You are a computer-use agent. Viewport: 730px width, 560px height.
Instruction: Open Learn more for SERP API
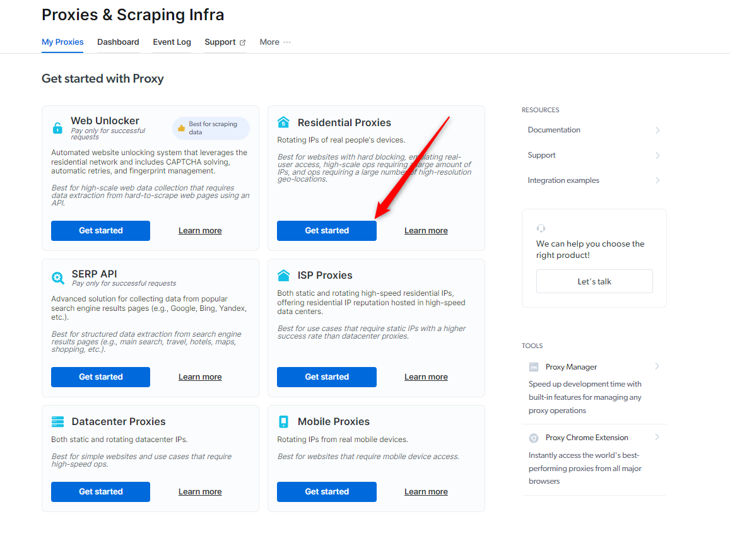200,377
